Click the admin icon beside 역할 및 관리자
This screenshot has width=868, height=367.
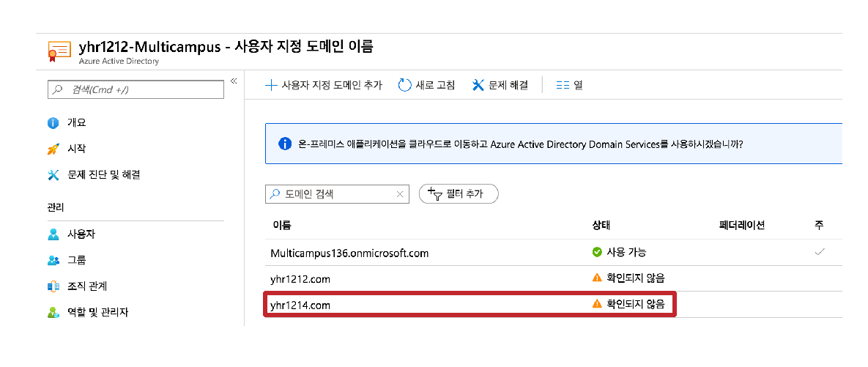(53, 313)
